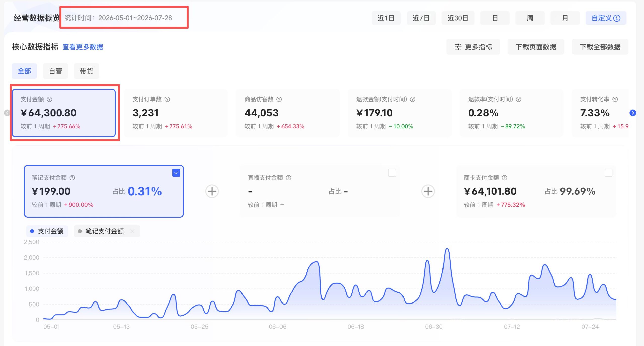Choose 近7日 time range
Viewport: 644px width, 346px height.
click(421, 18)
